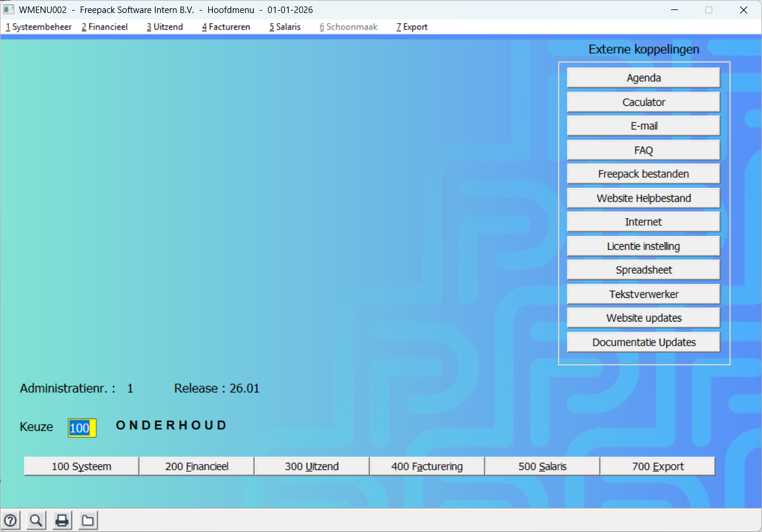This screenshot has width=762, height=532.
Task: Open E-mail from Externe koppelingen
Action: 643,126
